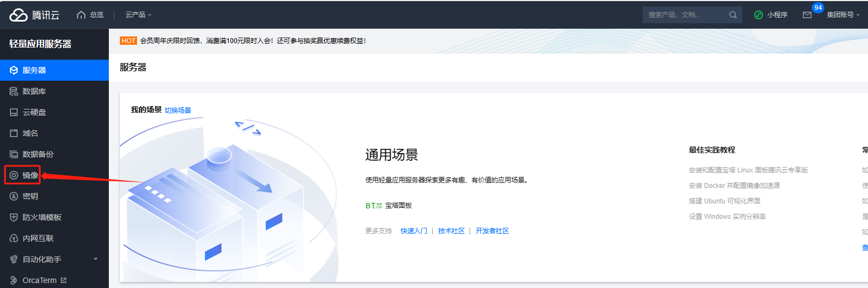The height and width of the screenshot is (288, 868).
Task: Click the 通用场景 heading
Action: click(392, 155)
